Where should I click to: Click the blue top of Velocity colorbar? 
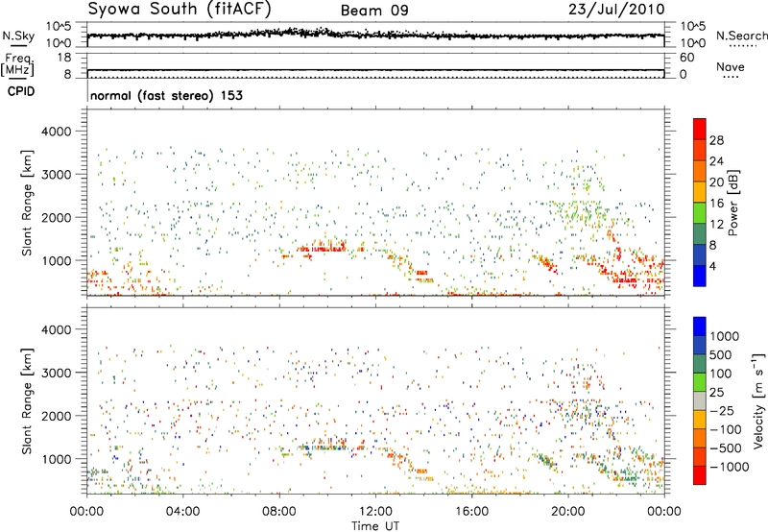click(x=700, y=326)
